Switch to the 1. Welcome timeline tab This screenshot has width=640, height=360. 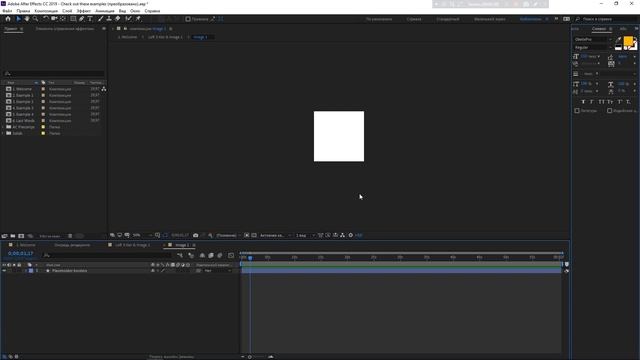[x=25, y=245]
